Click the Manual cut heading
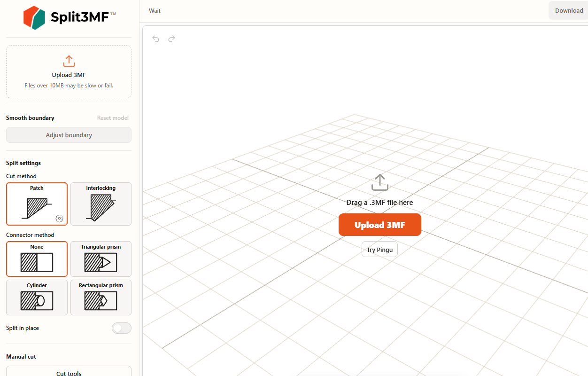 pos(21,357)
